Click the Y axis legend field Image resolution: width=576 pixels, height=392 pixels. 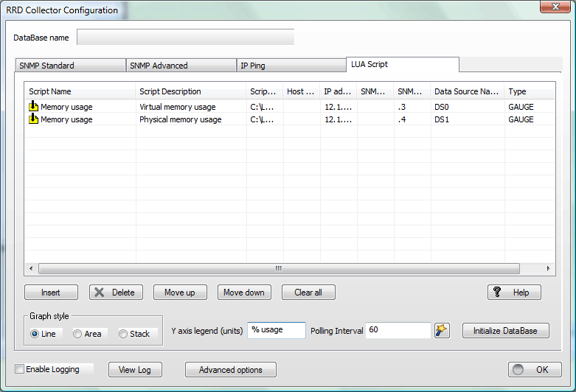277,330
